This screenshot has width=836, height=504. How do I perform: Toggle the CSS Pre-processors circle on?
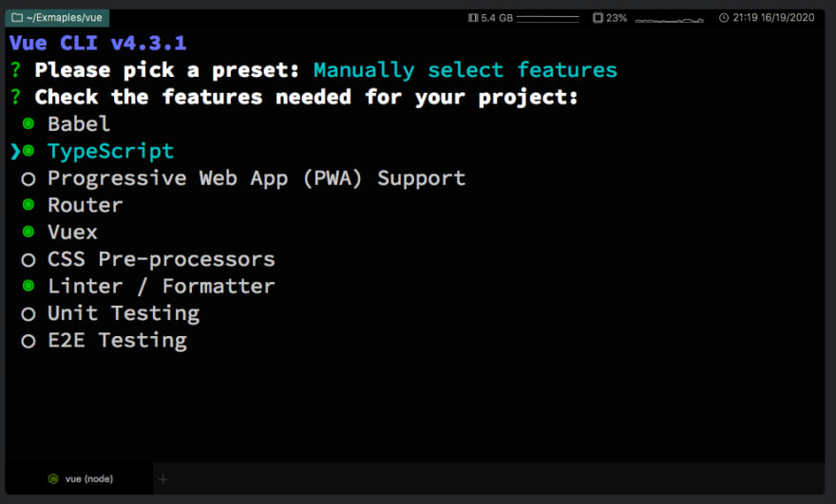(28, 260)
